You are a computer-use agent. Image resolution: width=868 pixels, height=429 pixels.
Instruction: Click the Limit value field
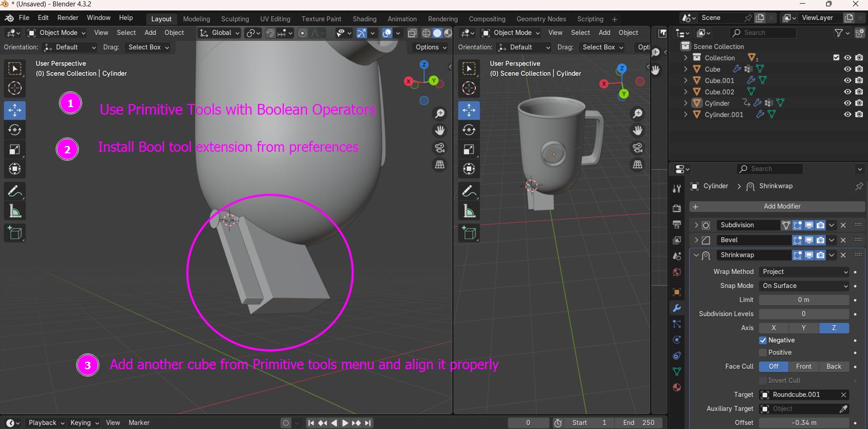tap(804, 300)
